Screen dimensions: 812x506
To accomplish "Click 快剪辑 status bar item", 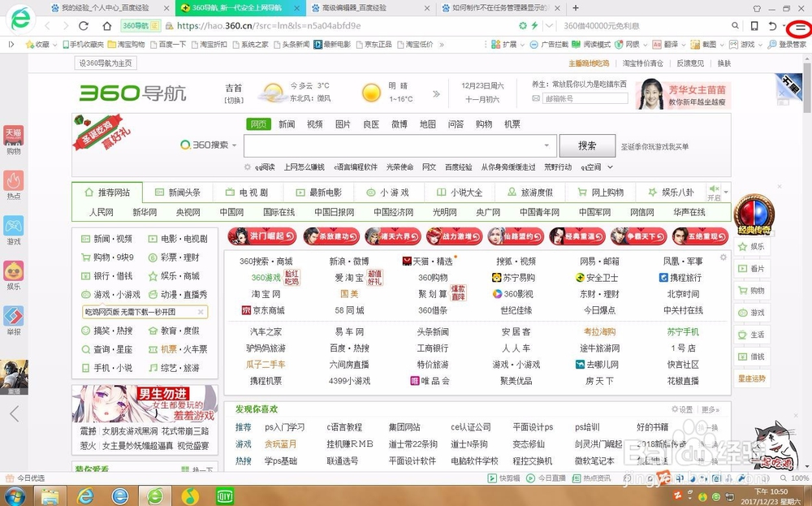I will coord(504,478).
